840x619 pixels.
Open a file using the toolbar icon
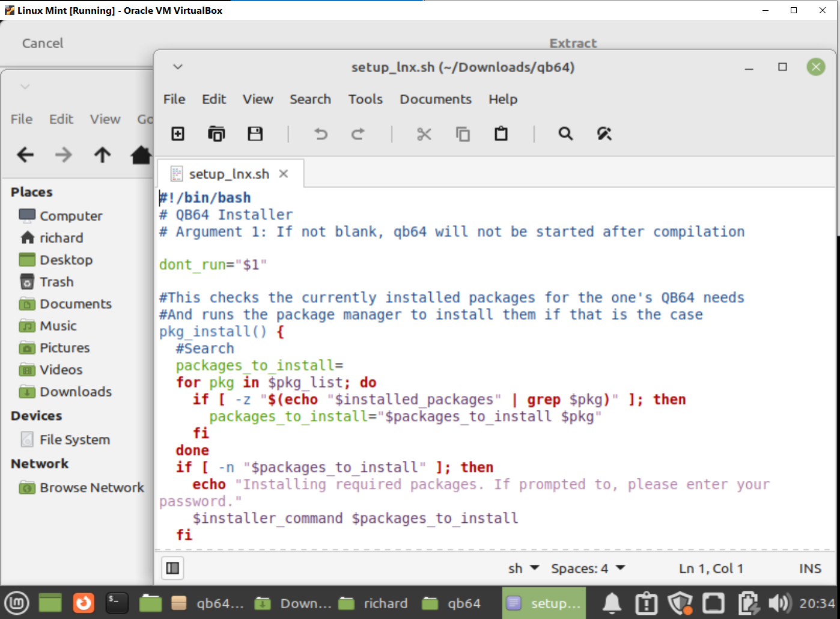(216, 133)
